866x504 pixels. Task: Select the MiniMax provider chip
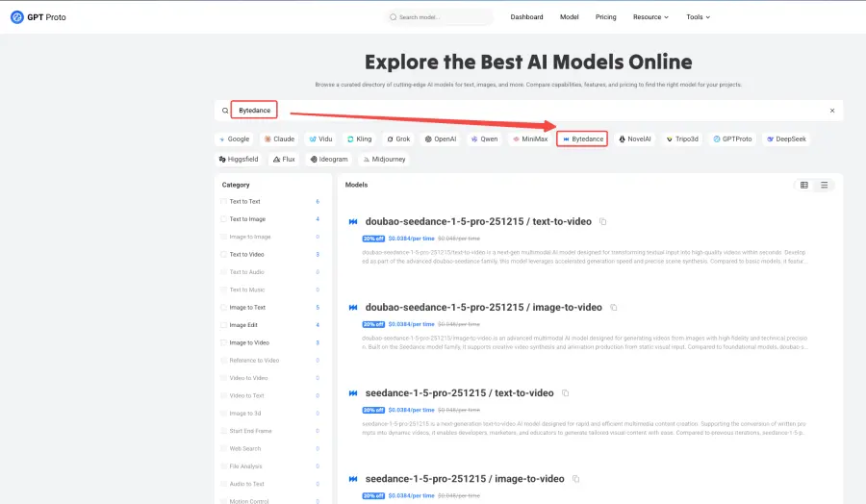click(530, 139)
